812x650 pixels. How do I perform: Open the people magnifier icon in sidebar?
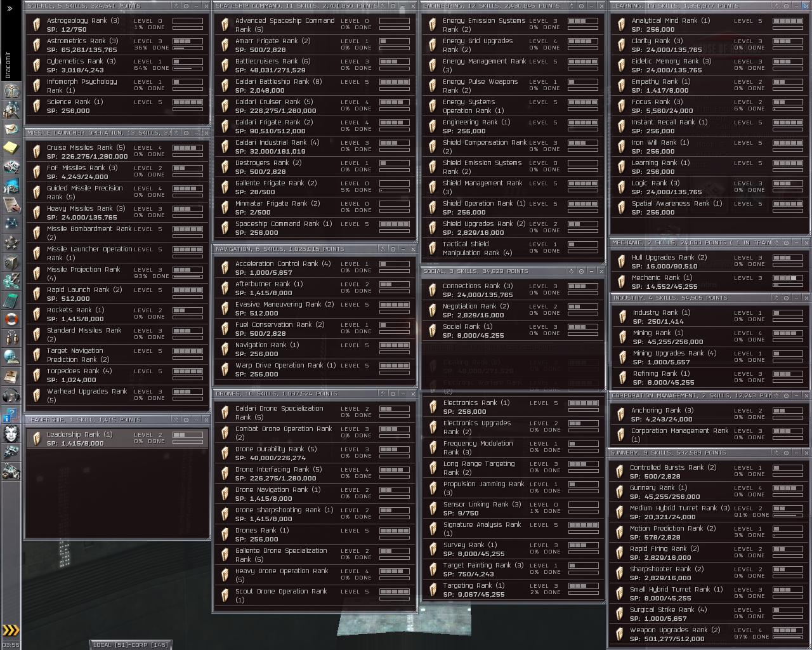[x=11, y=110]
